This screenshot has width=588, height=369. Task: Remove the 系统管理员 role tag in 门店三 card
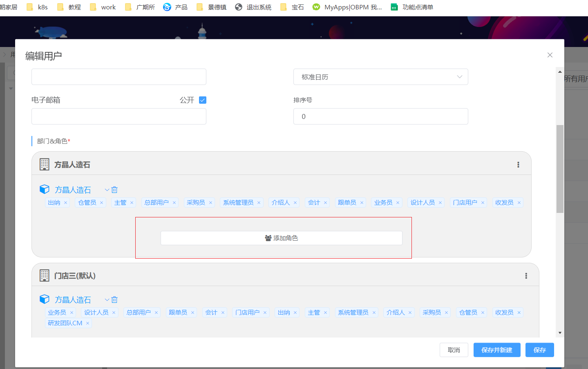pyautogui.click(x=374, y=313)
